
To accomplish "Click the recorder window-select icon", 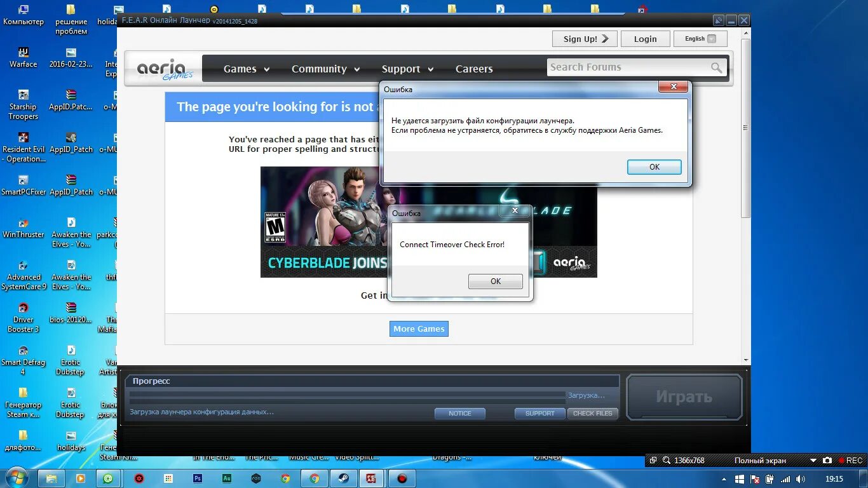I will tap(653, 460).
